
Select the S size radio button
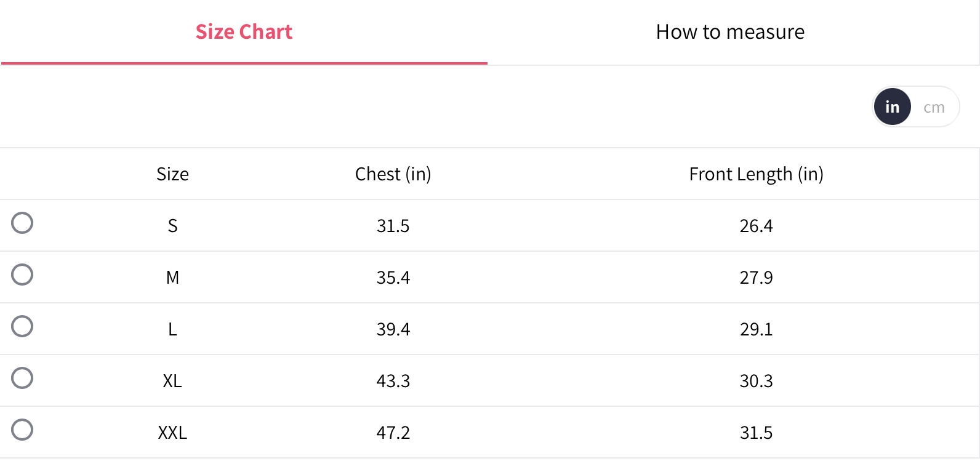coord(22,223)
